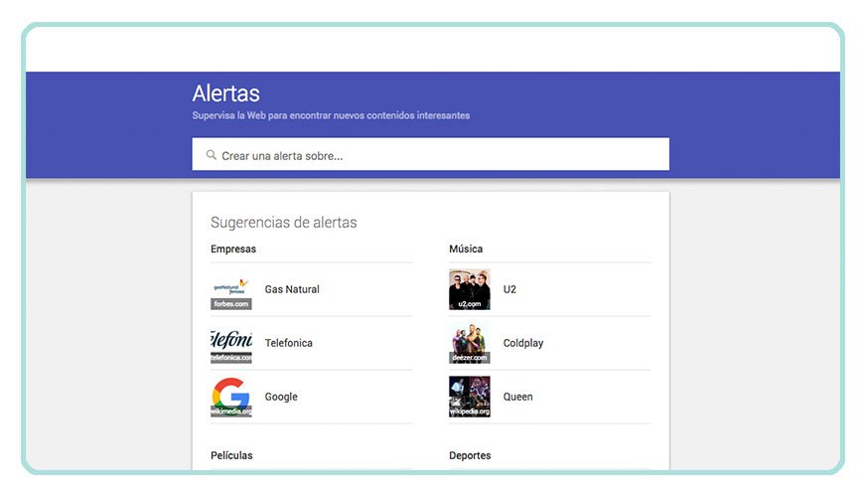The image size is (868, 497).
Task: Click the Música category heading
Action: [466, 248]
